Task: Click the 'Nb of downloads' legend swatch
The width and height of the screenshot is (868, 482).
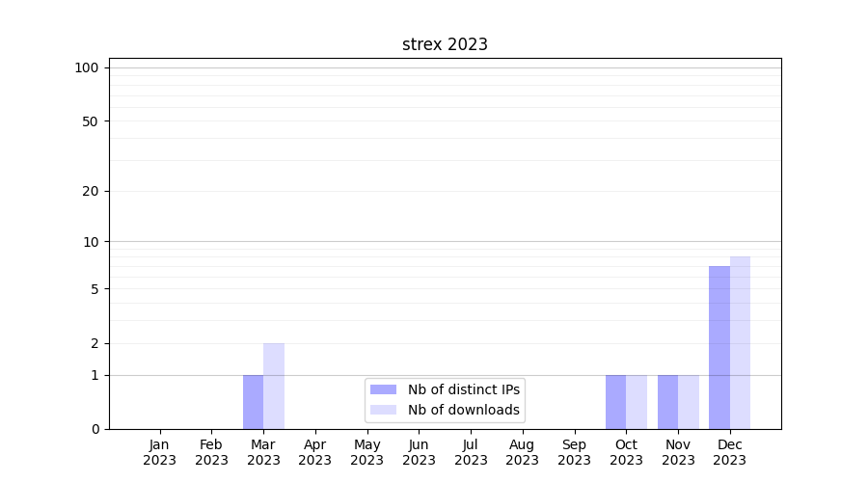Action: [383, 410]
